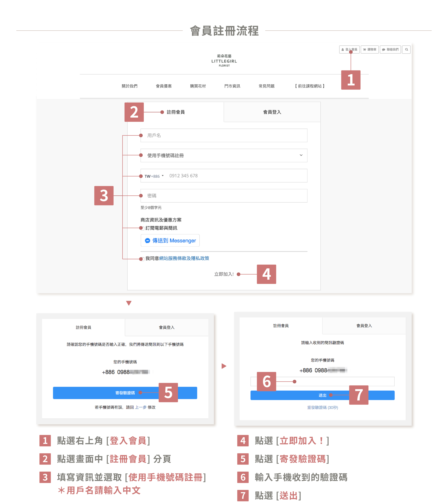Click the 上一步 link to edit number
This screenshot has height=503, width=448.
[141, 407]
